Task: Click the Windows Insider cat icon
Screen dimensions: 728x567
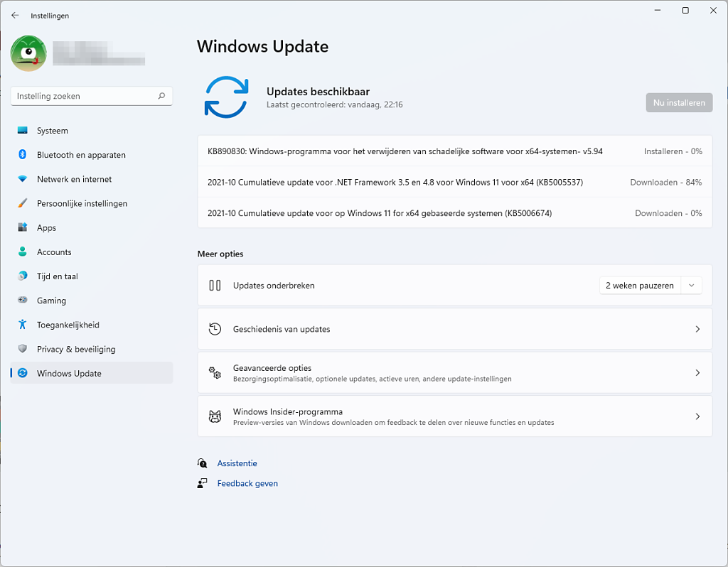Action: pos(215,416)
